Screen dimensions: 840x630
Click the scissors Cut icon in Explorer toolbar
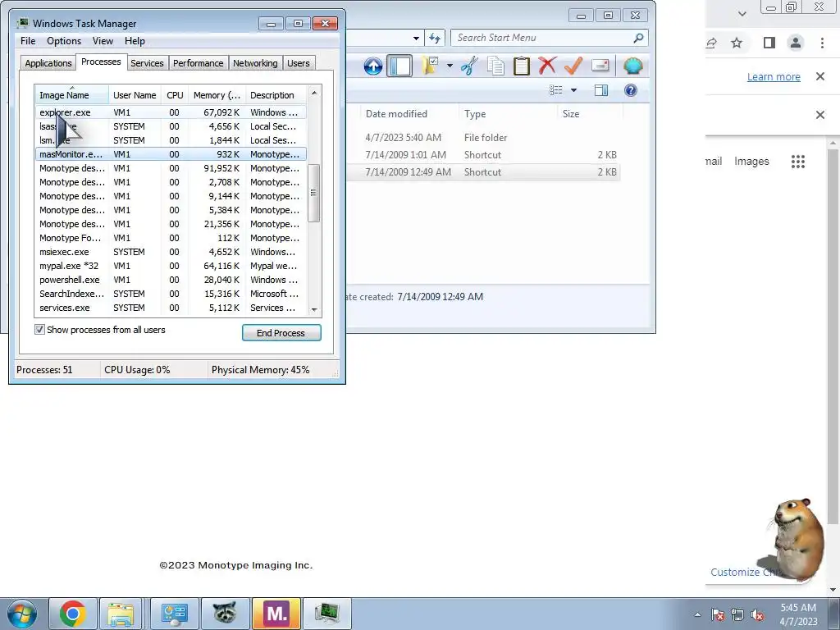tap(469, 66)
